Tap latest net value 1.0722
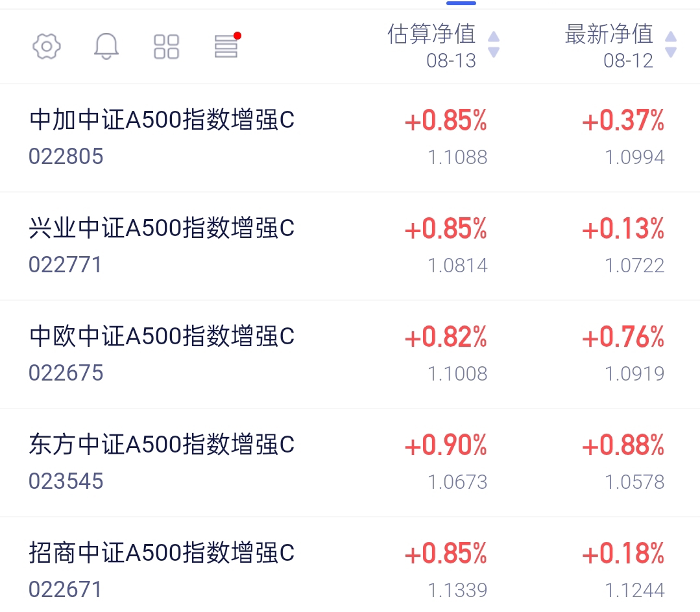 (x=635, y=265)
